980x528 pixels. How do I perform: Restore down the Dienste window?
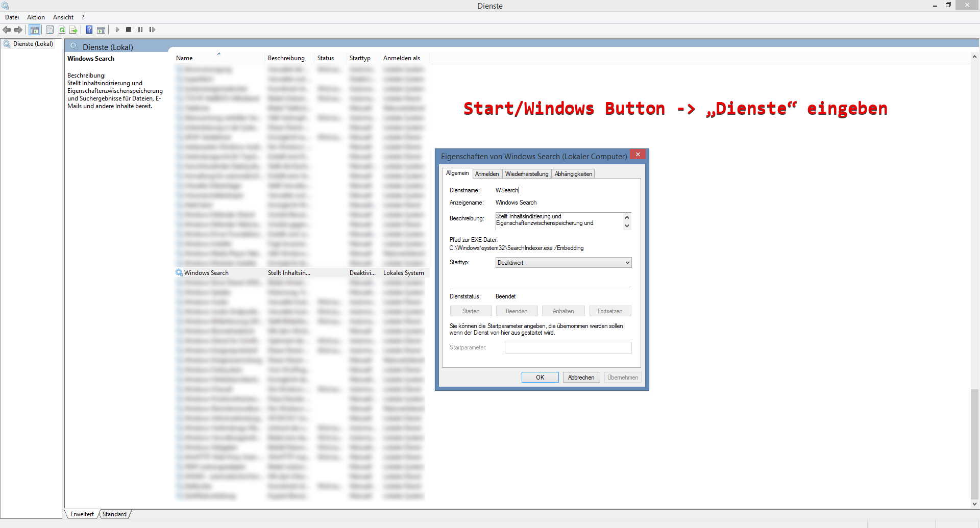click(948, 5)
